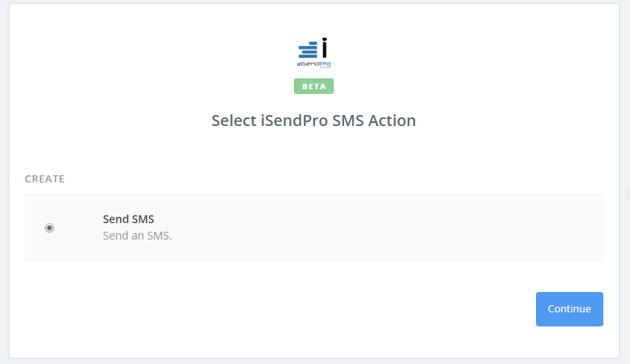
Task: Click the iSendPro logo icon
Action: coord(313,52)
